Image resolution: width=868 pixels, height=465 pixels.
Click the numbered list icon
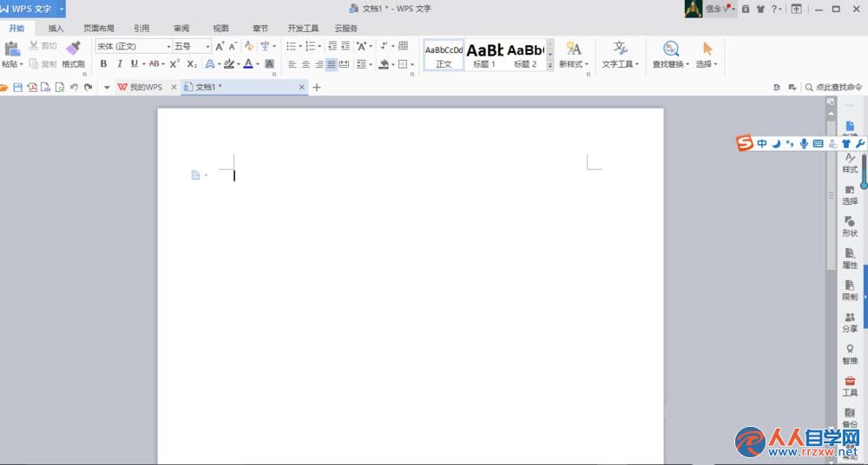(x=311, y=46)
